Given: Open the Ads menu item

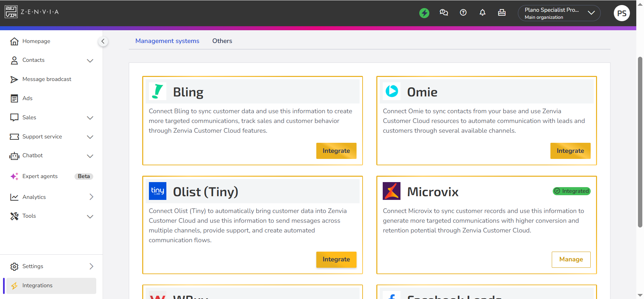Looking at the screenshot, I should (28, 98).
